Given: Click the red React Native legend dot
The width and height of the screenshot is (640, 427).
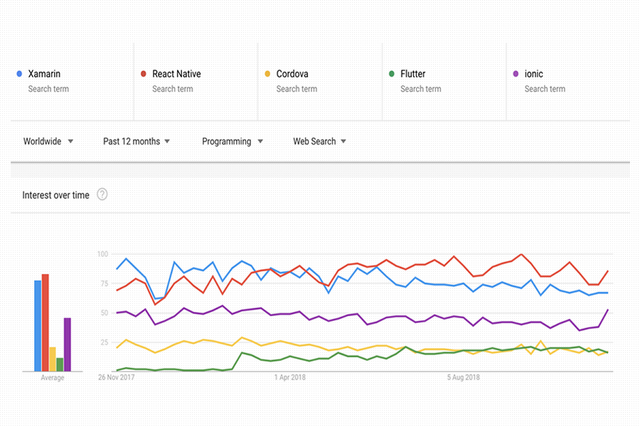Looking at the screenshot, I should pyautogui.click(x=144, y=74).
